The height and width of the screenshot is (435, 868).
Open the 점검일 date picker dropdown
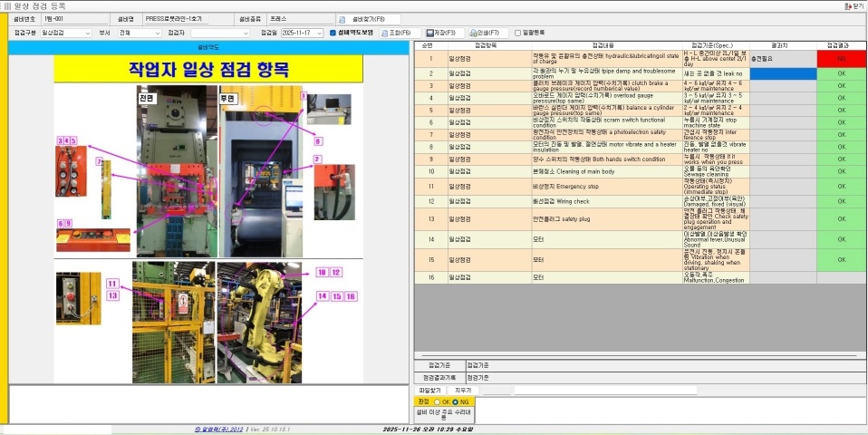[319, 33]
